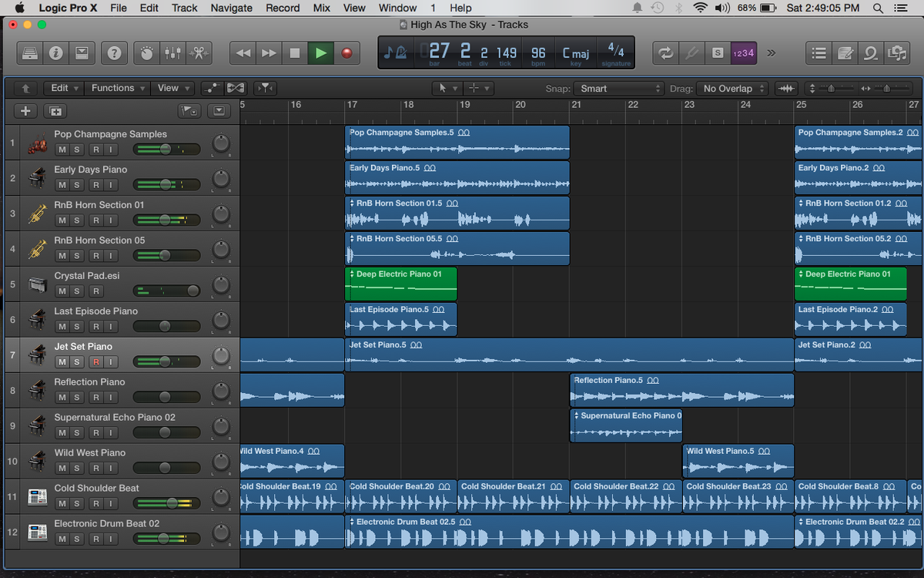Open the Functions dropdown menu
This screenshot has height=578, width=924.
point(117,88)
